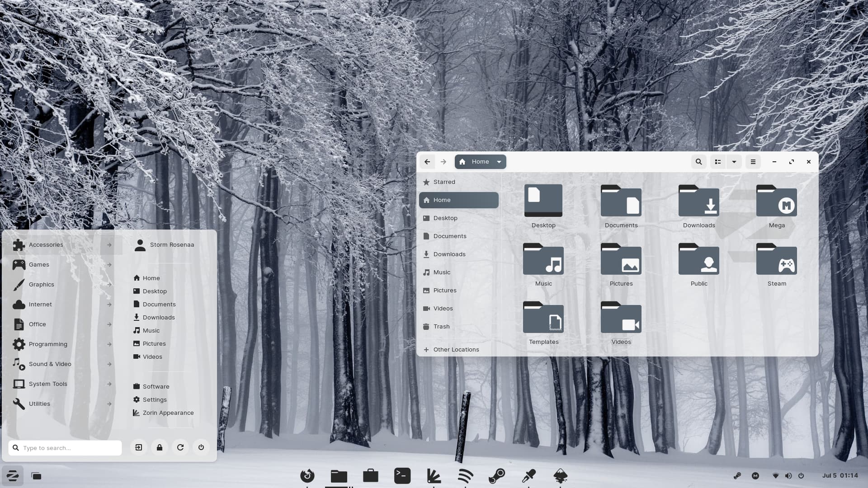The image size is (868, 488).
Task: Expand Office category in start menu
Action: pos(62,324)
